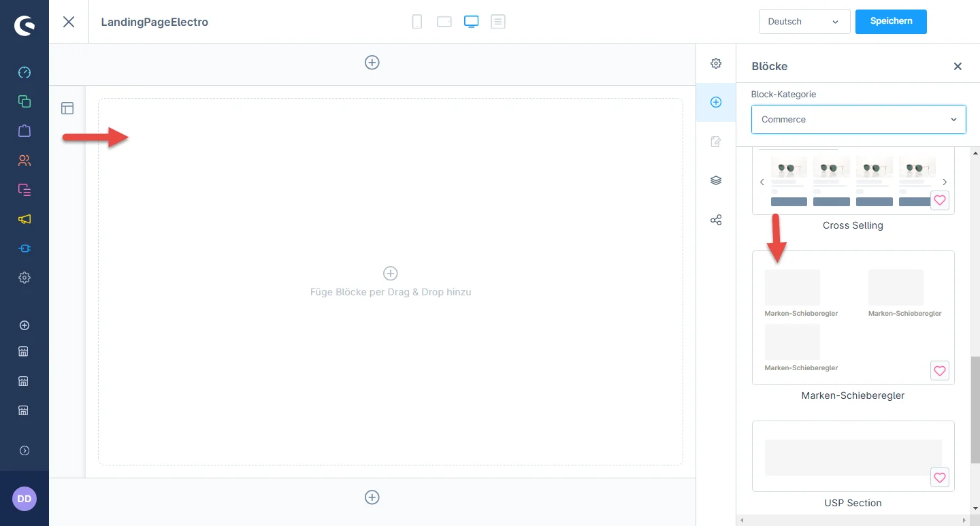The image size is (980, 526).
Task: Open the Deutsch language dropdown
Action: (804, 22)
